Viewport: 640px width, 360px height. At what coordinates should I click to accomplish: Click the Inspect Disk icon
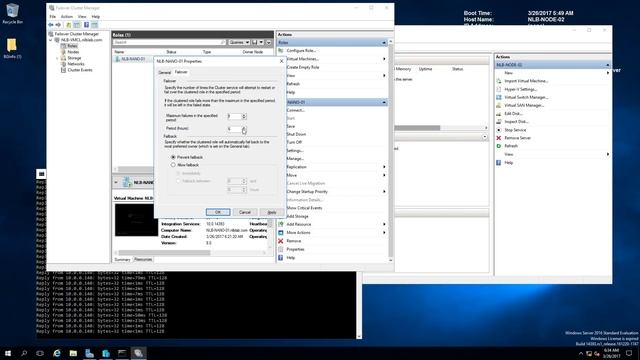[498, 122]
